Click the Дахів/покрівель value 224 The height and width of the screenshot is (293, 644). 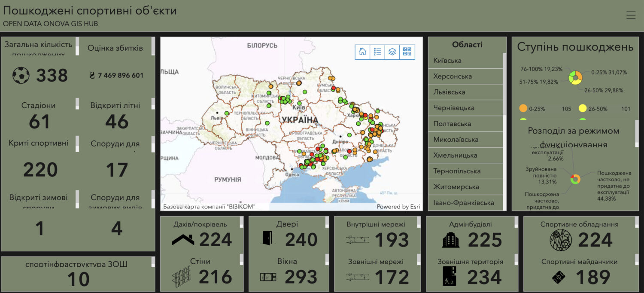[216, 240]
